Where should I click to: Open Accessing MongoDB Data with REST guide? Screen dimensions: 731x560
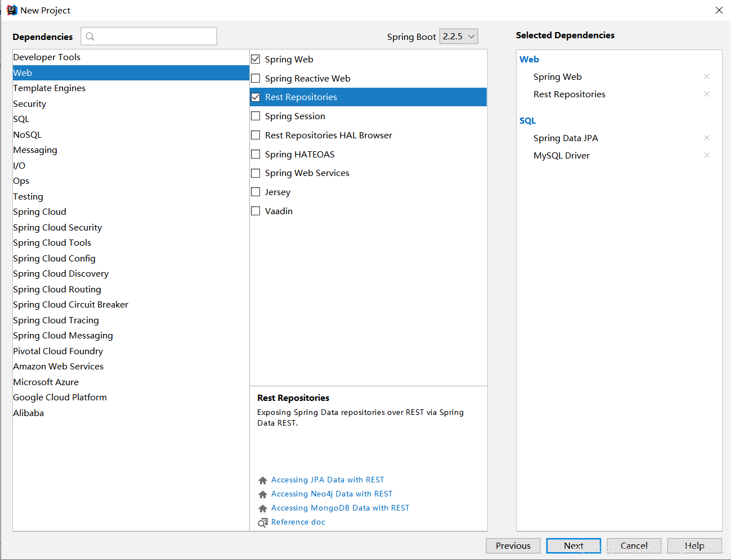[340, 508]
